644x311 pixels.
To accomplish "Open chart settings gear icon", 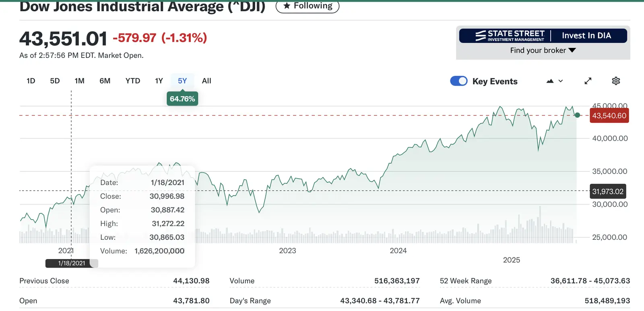I will [x=616, y=81].
